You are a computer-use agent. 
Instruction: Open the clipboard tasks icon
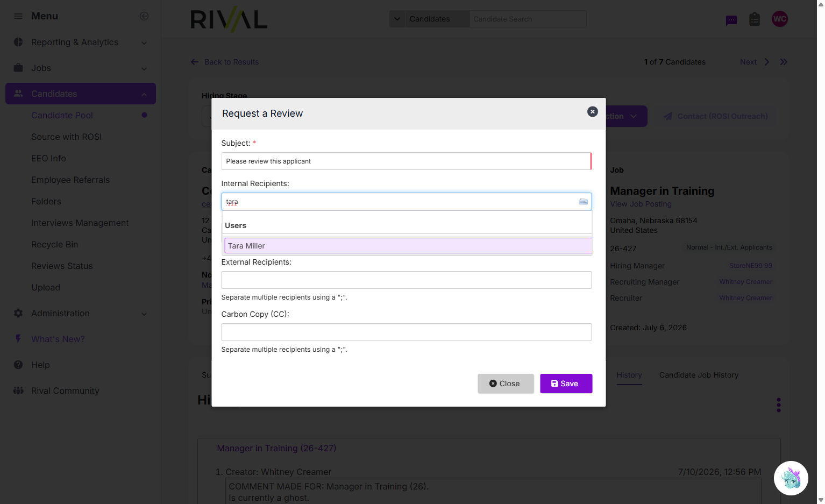coord(755,19)
